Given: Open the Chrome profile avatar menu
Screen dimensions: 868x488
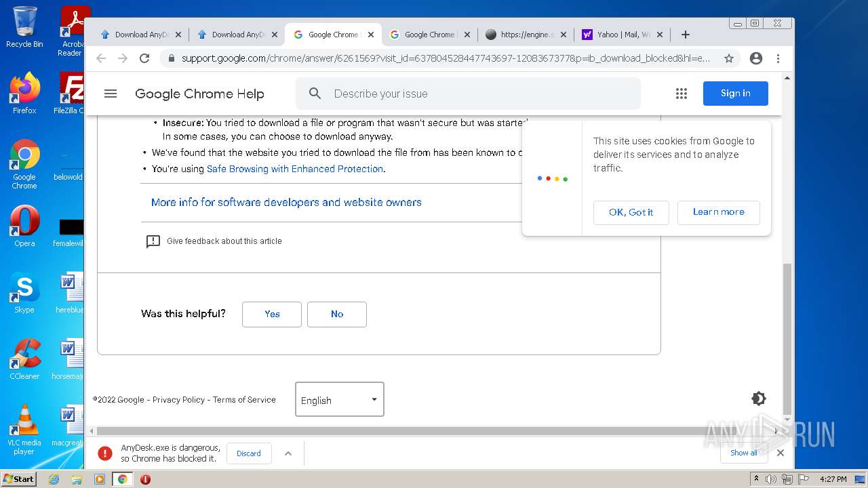Looking at the screenshot, I should click(756, 58).
